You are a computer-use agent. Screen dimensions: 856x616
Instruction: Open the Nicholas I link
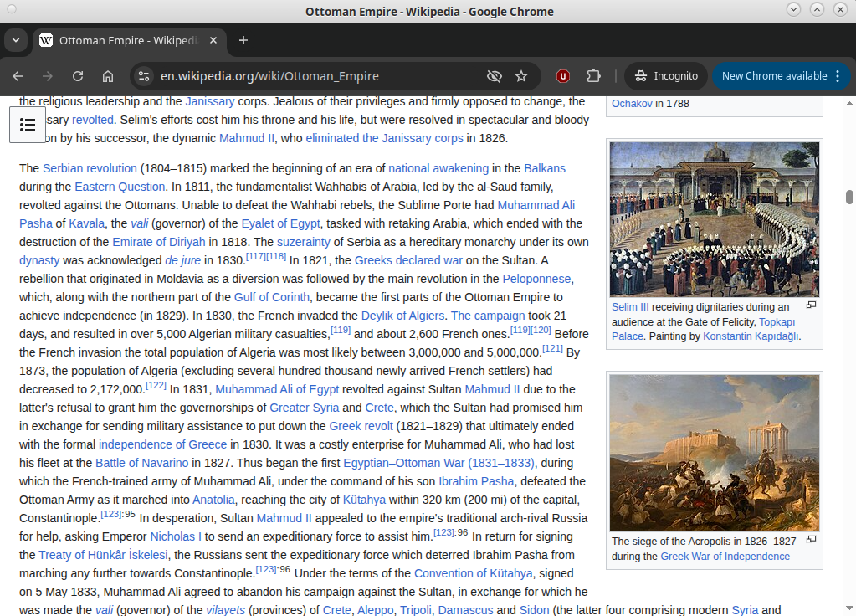176,536
